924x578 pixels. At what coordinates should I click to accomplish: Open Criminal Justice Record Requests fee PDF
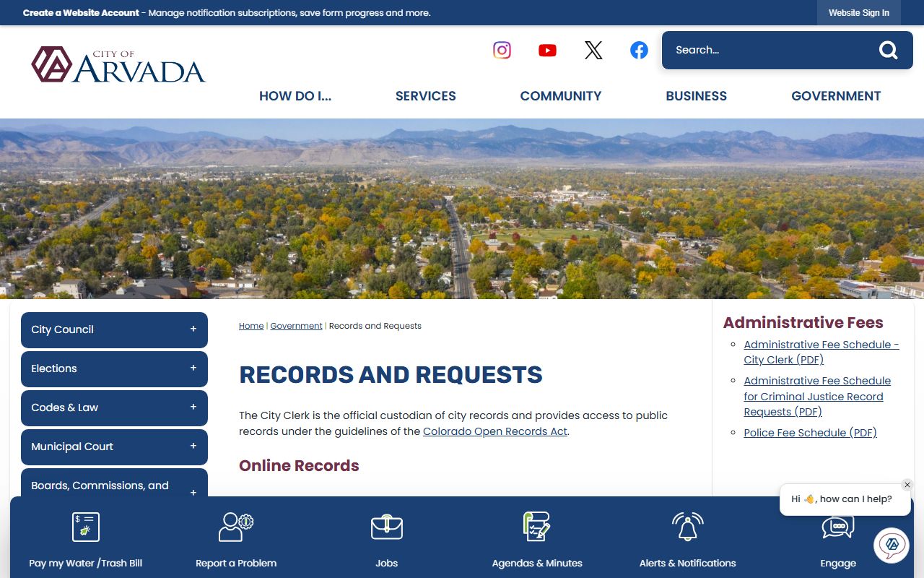pos(817,396)
